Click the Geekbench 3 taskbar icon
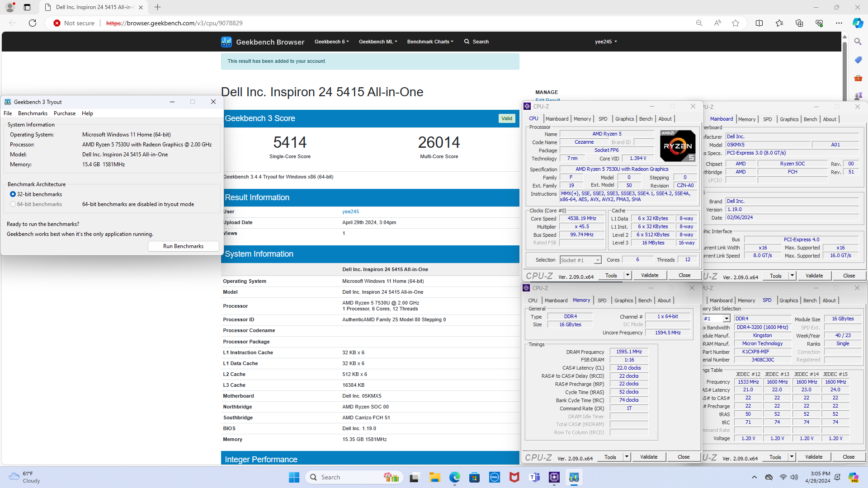 [574, 477]
